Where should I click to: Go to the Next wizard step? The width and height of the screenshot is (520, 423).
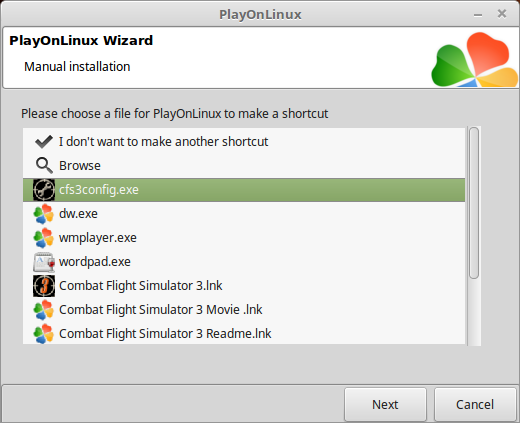pyautogui.click(x=385, y=404)
